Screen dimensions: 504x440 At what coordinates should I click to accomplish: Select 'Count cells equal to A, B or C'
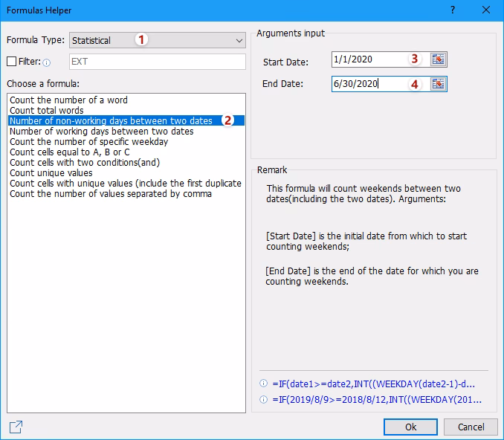pyautogui.click(x=70, y=152)
